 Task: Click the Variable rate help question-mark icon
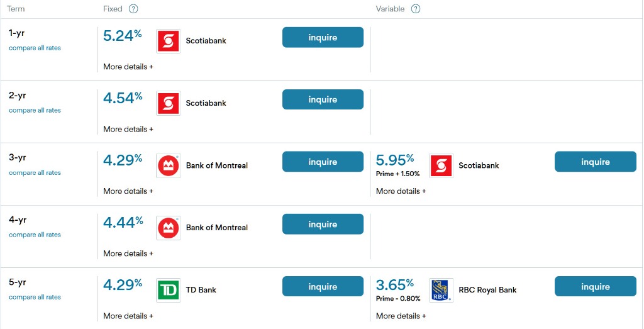pyautogui.click(x=415, y=9)
